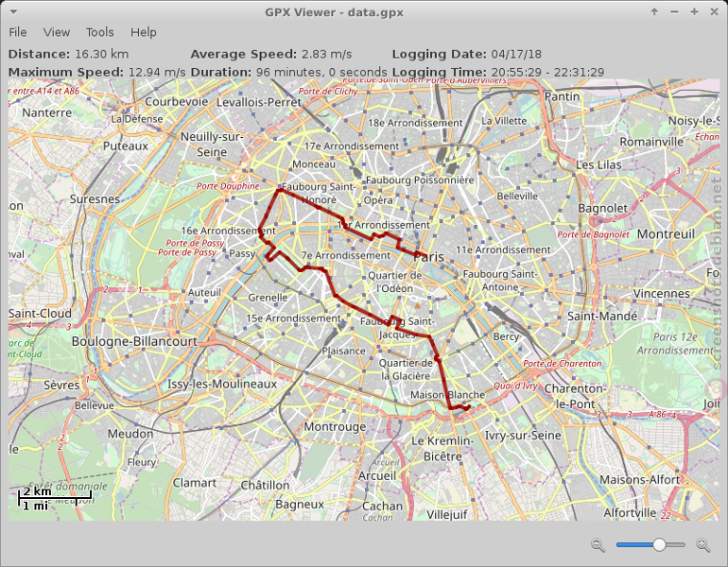Click the Vincennes map label
The width and height of the screenshot is (728, 567).
[661, 293]
